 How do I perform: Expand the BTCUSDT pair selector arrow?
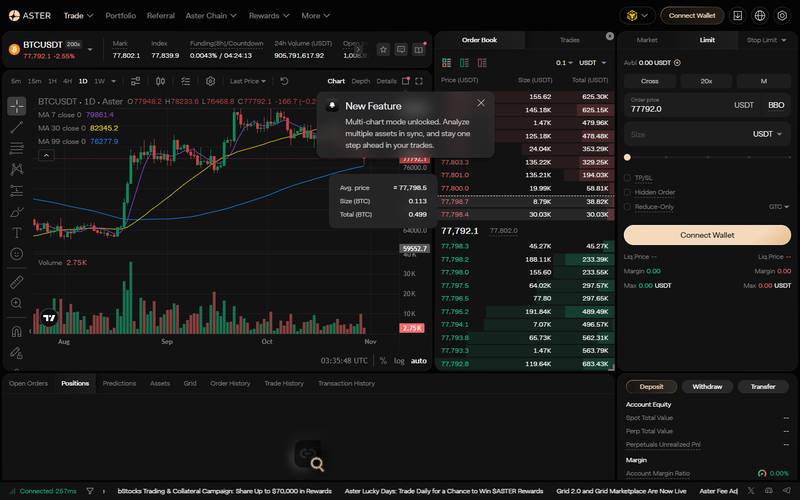[90, 49]
